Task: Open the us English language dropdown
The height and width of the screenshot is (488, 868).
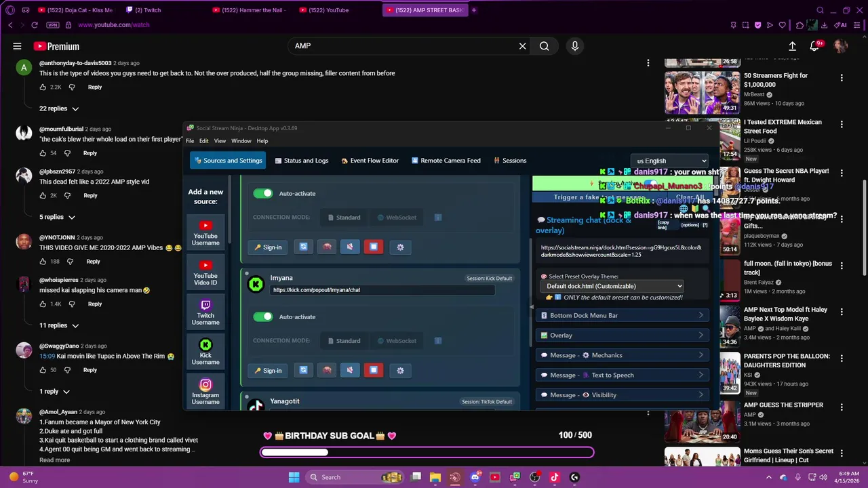Action: tap(669, 161)
